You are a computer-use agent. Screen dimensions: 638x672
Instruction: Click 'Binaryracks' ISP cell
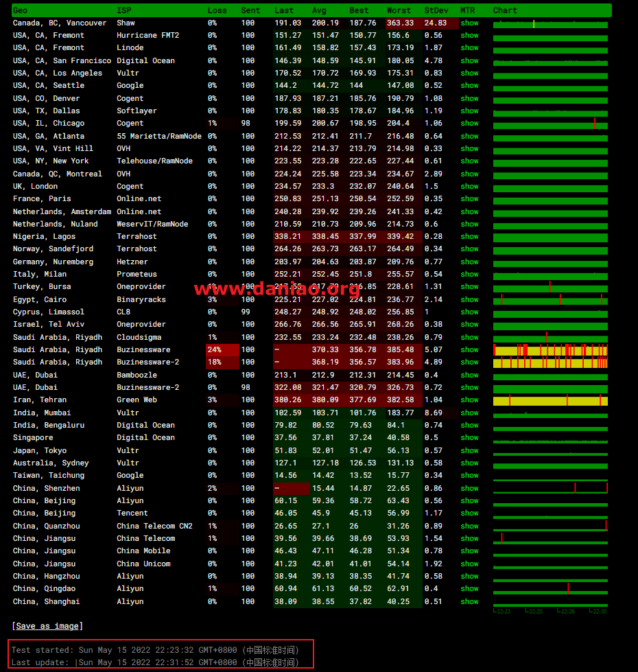point(141,299)
